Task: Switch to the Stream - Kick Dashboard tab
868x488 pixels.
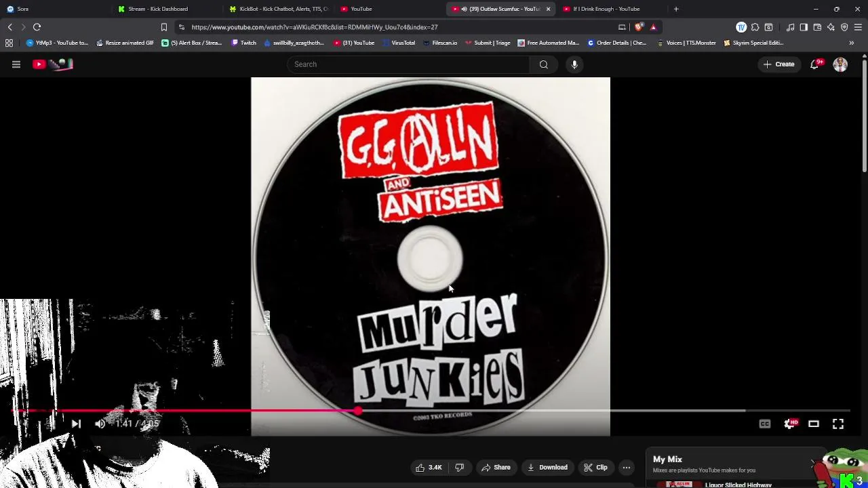Action: click(x=166, y=9)
